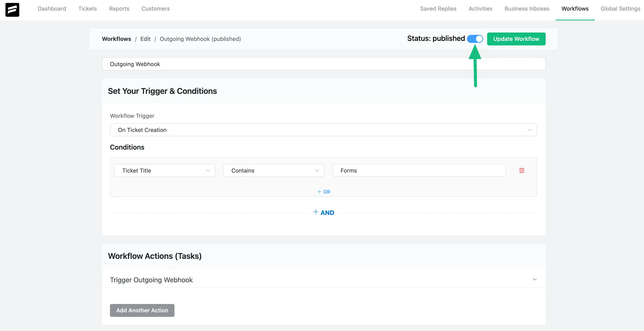Open the Contains operator dropdown
The height and width of the screenshot is (331, 644).
(x=274, y=171)
